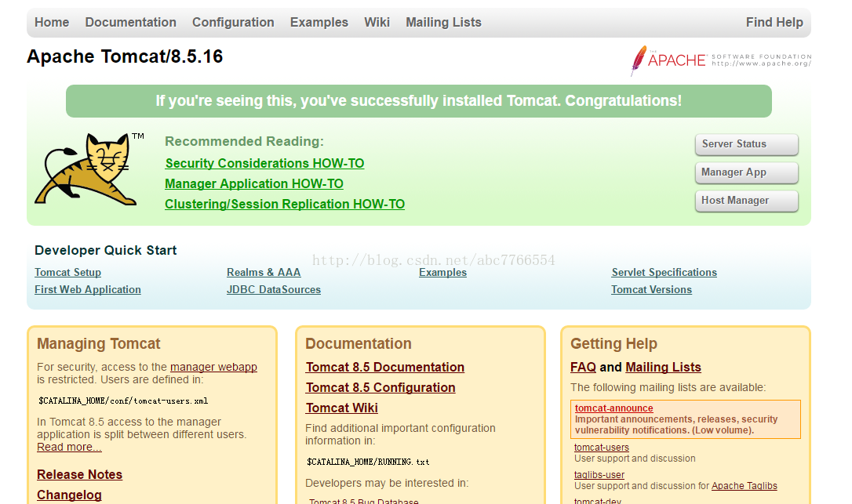Screen dimensions: 852x504
Task: Click $CATALINA_HOME/RUNNING.txt path text
Action: pyautogui.click(x=368, y=462)
